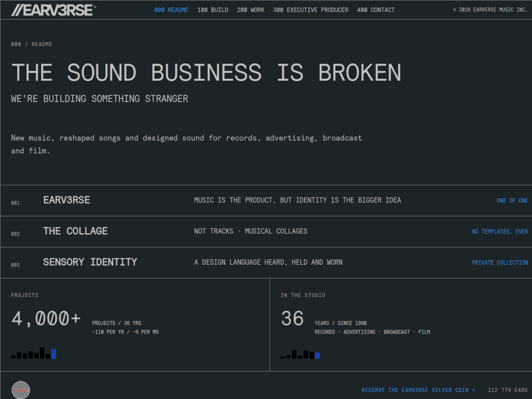This screenshot has width=532, height=399.
Task: Click the "New music, reshaped songs" intro paragraph
Action: (x=186, y=144)
